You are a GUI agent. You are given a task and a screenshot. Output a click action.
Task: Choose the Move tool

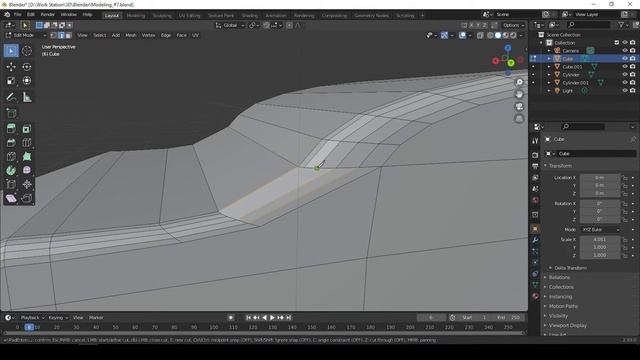11,67
